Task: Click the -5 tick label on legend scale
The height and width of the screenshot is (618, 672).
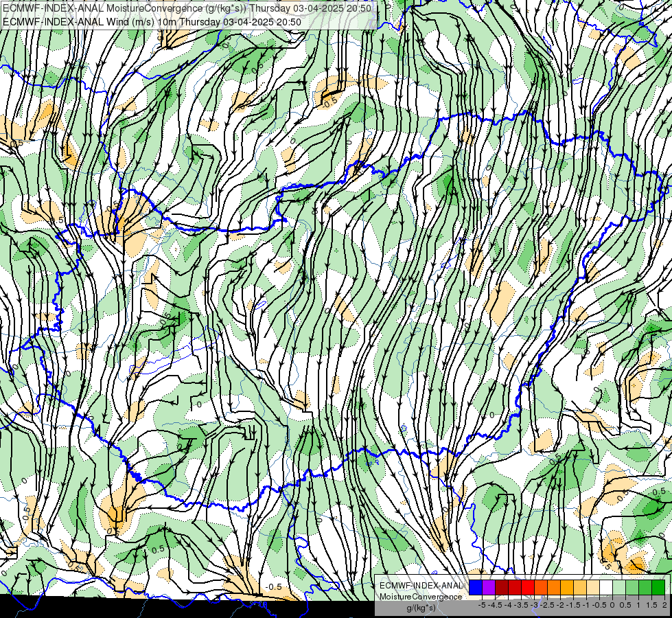Action: (x=482, y=605)
